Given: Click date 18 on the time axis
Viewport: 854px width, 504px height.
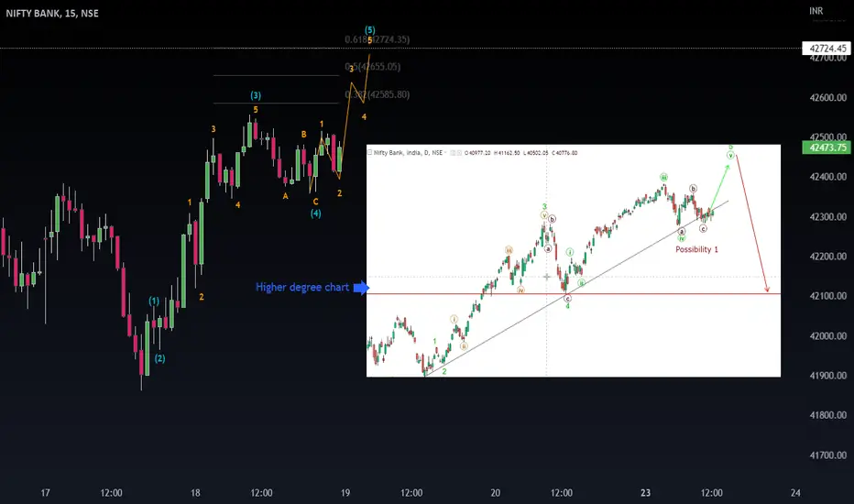Looking at the screenshot, I should pos(195,493).
